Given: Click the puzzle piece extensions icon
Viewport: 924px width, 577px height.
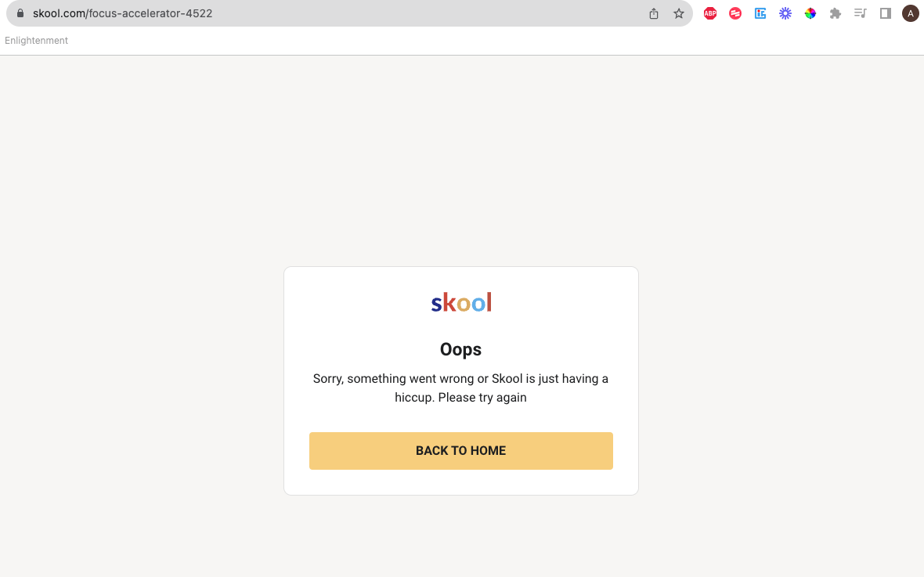Looking at the screenshot, I should pos(836,13).
